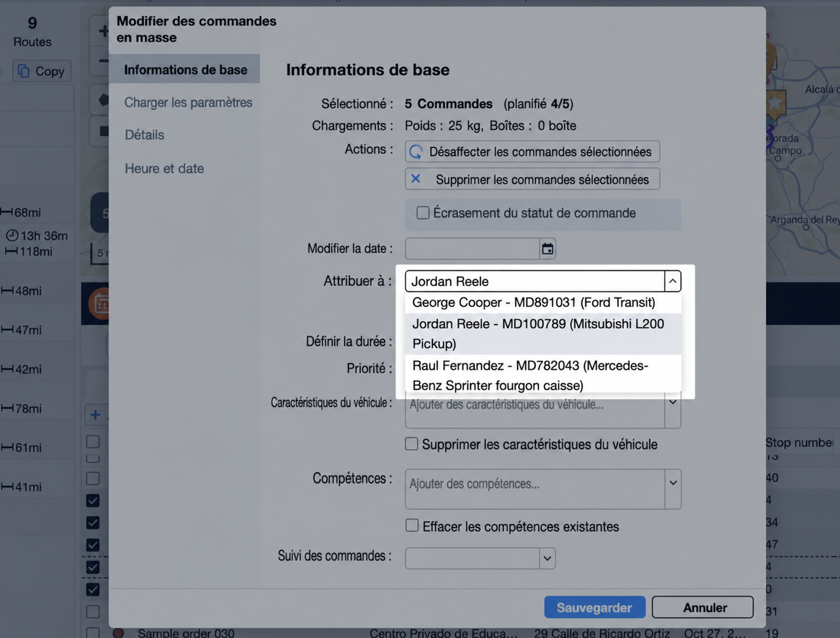This screenshot has width=840, height=638.
Task: Click the Modifier la date input field
Action: pyautogui.click(x=472, y=249)
